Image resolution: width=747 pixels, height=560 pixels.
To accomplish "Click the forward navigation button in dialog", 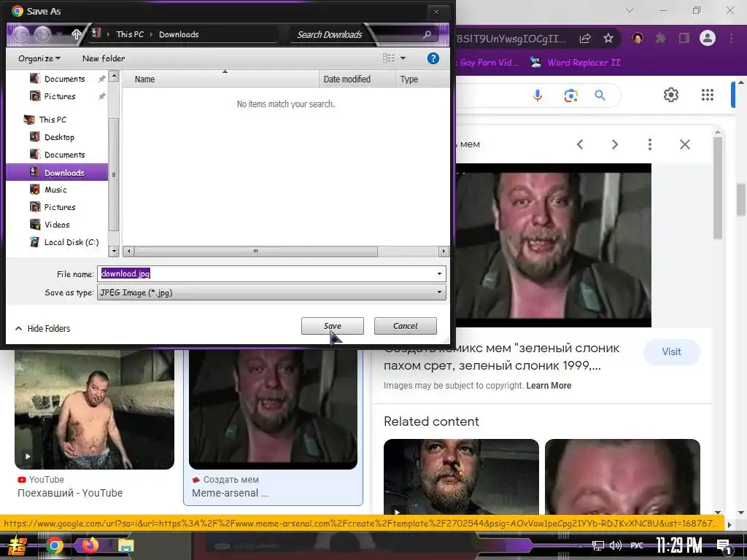I will 43,34.
